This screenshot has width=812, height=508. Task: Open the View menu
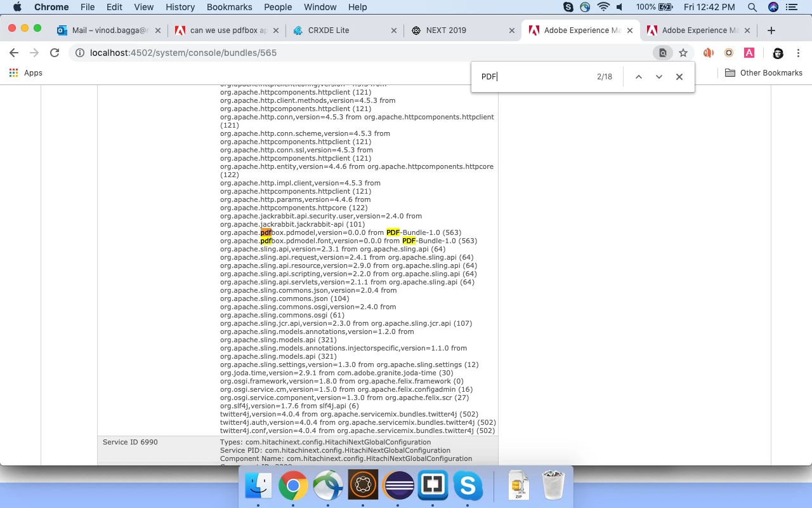[144, 7]
